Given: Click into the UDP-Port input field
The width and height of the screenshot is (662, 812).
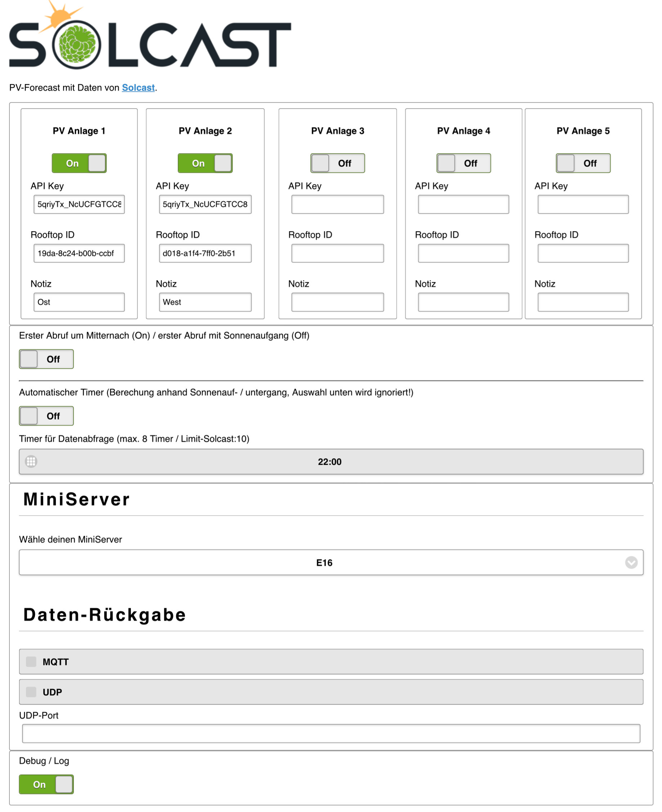Looking at the screenshot, I should (x=331, y=733).
